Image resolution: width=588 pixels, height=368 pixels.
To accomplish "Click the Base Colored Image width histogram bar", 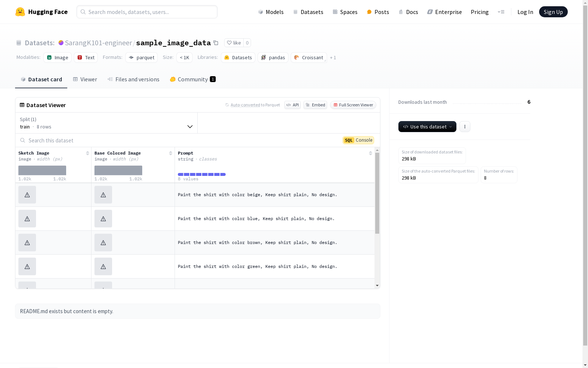I will click(118, 170).
